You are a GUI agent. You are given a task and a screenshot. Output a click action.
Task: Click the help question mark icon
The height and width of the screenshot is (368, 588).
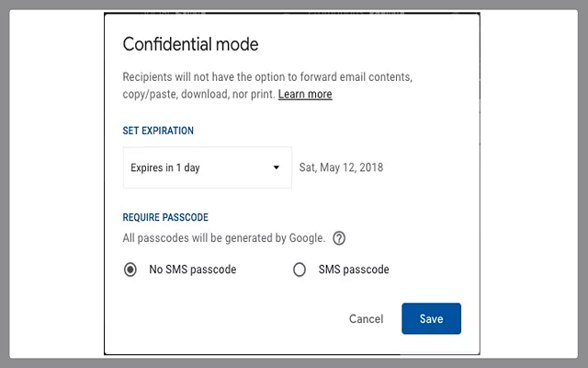pyautogui.click(x=339, y=238)
